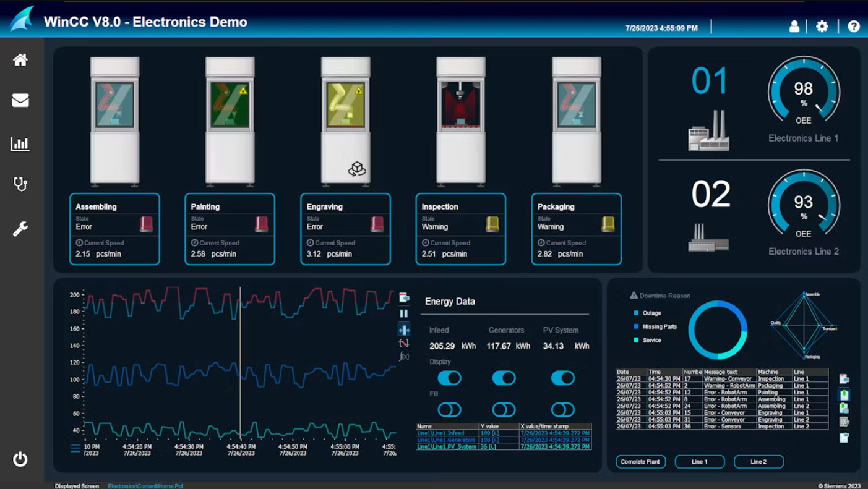Click the Downtime Reason donut chart
This screenshot has height=489, width=868.
pos(718,330)
